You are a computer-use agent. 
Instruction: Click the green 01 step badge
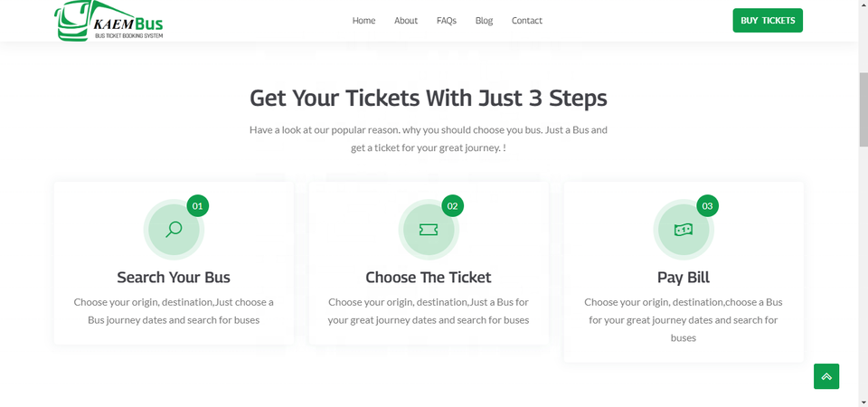point(198,206)
